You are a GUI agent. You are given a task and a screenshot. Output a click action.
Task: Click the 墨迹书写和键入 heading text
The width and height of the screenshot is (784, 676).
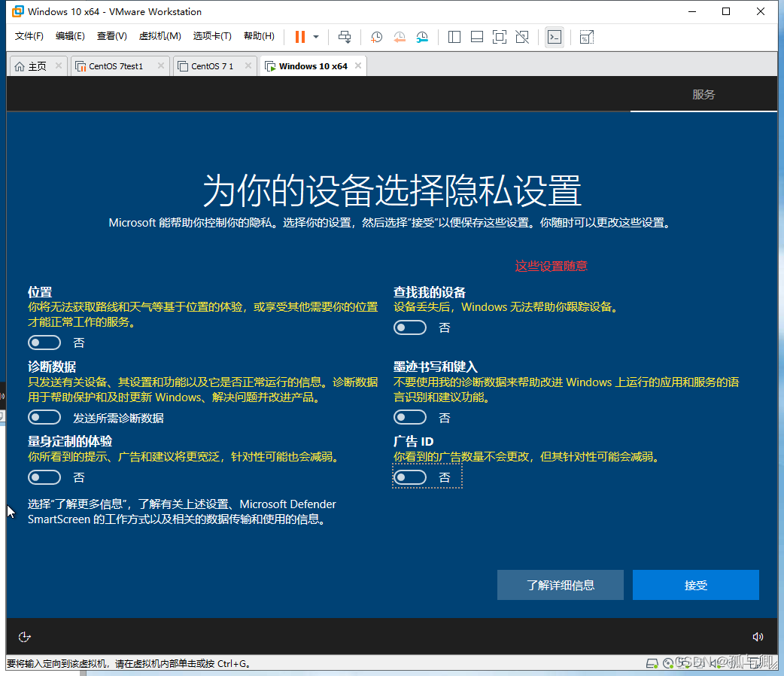click(436, 367)
